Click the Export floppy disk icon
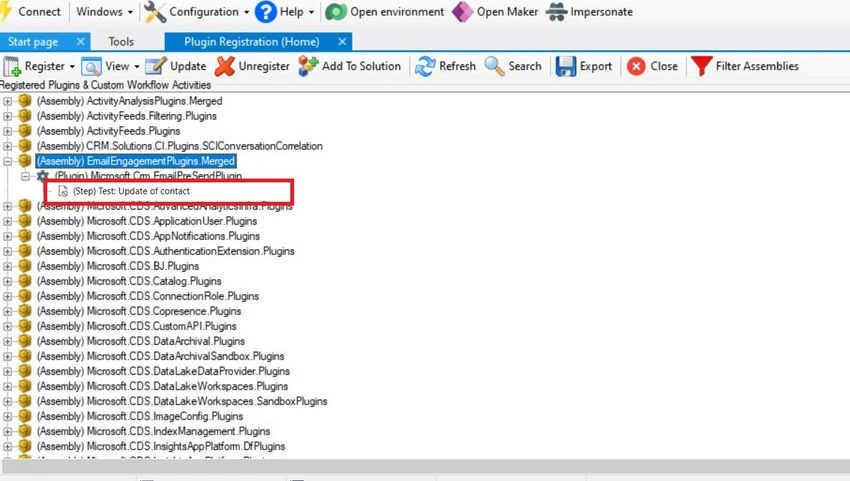 tap(566, 66)
